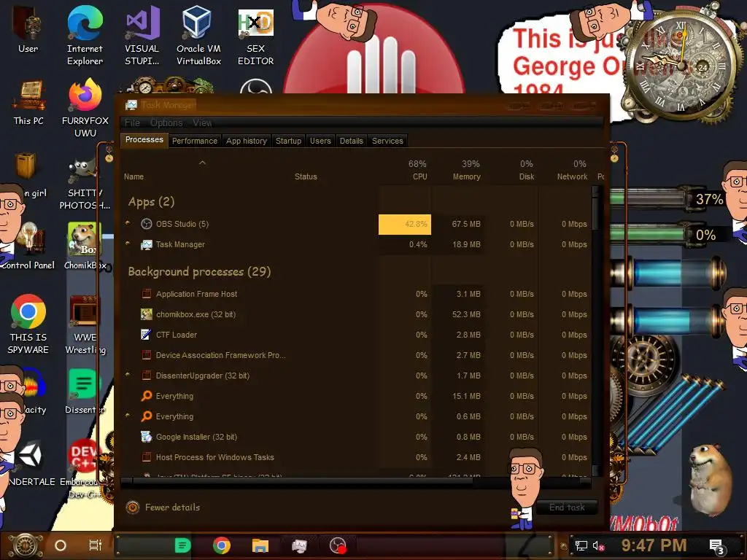Open Cortana search circle in taskbar
This screenshot has height=560, width=747.
coord(60,545)
